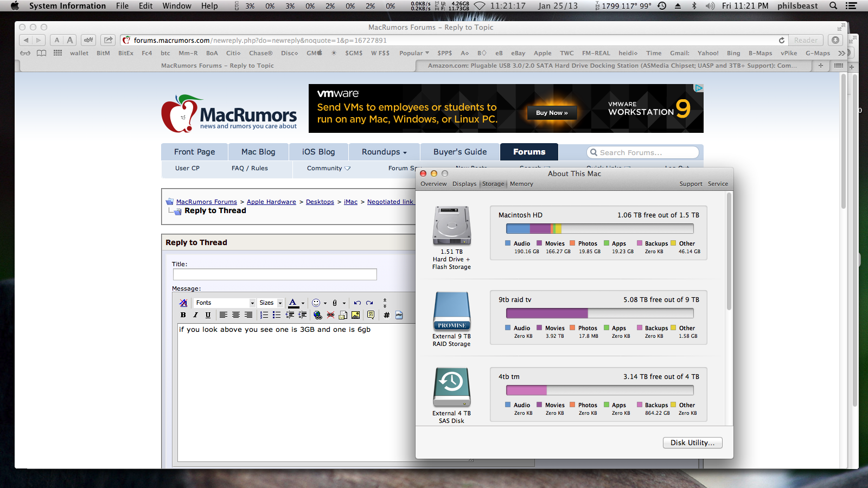This screenshot has height=488, width=868.
Task: Open the Window menu in menu bar
Action: point(177,6)
